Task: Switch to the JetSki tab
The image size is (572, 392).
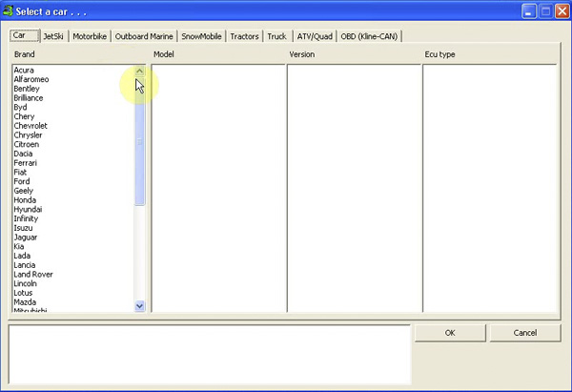Action: tap(52, 36)
